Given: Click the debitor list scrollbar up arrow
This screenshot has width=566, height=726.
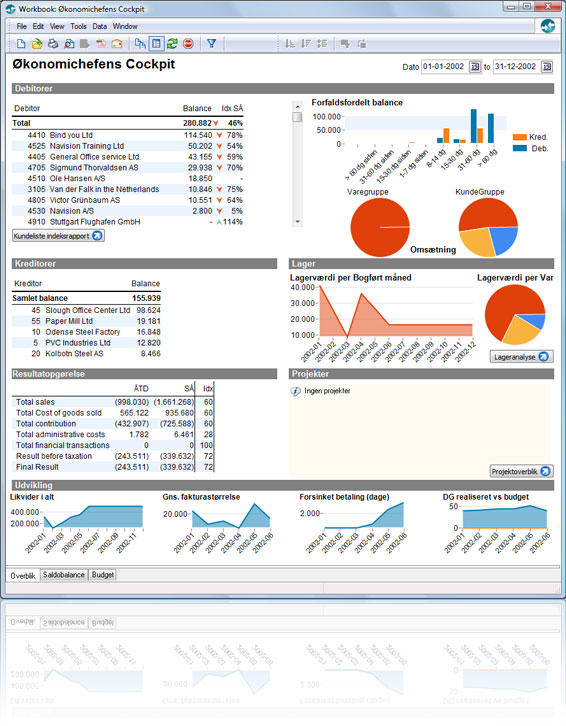Looking at the screenshot, I should click(297, 106).
